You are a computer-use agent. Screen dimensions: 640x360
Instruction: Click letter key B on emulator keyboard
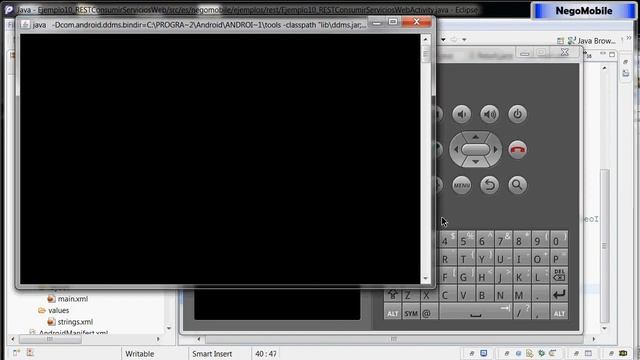point(484,294)
